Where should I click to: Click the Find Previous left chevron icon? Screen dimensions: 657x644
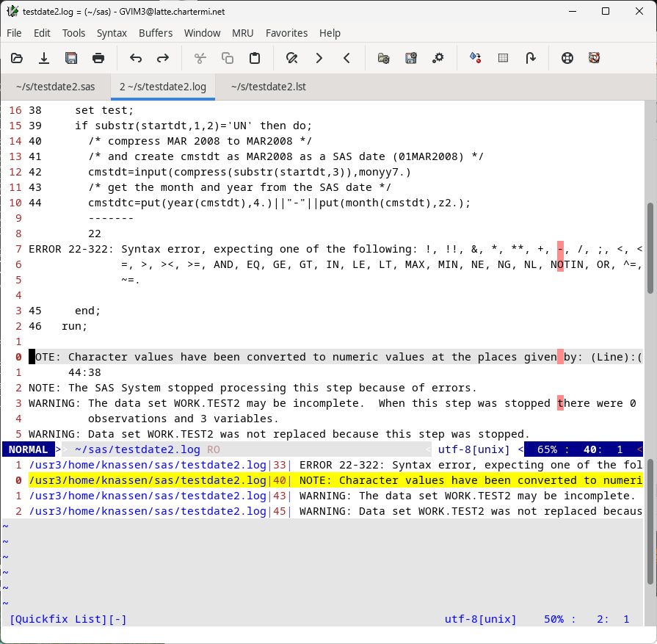coord(346,58)
